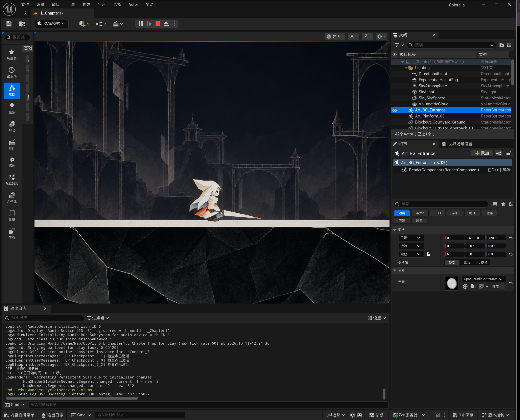The image size is (520, 420).
Task: Open the Lit view mode dropdown
Action: [x=335, y=36]
